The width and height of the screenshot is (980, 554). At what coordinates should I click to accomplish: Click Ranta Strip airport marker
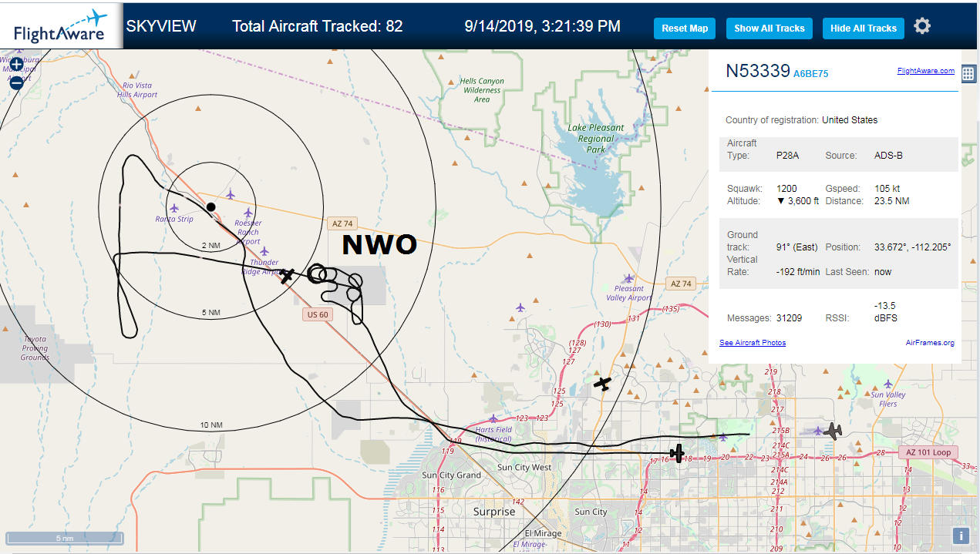pyautogui.click(x=174, y=208)
